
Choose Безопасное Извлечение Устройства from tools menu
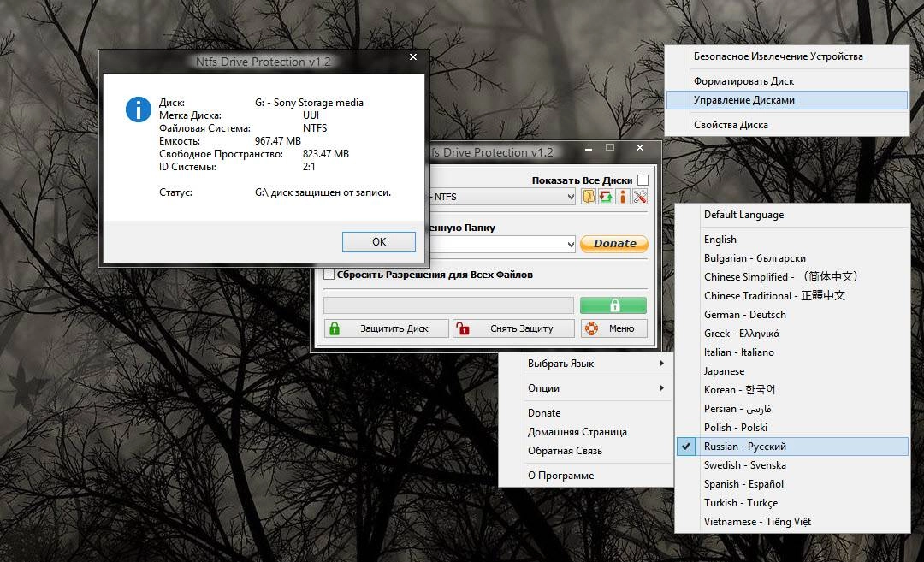pyautogui.click(x=787, y=56)
